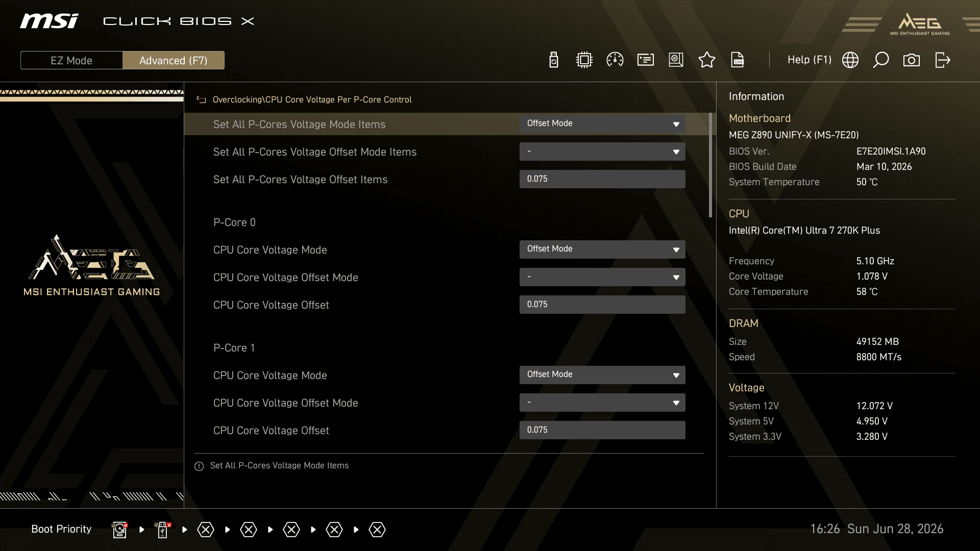Select the Set All P-Cores Voltage Offset Mode Items label

(315, 152)
